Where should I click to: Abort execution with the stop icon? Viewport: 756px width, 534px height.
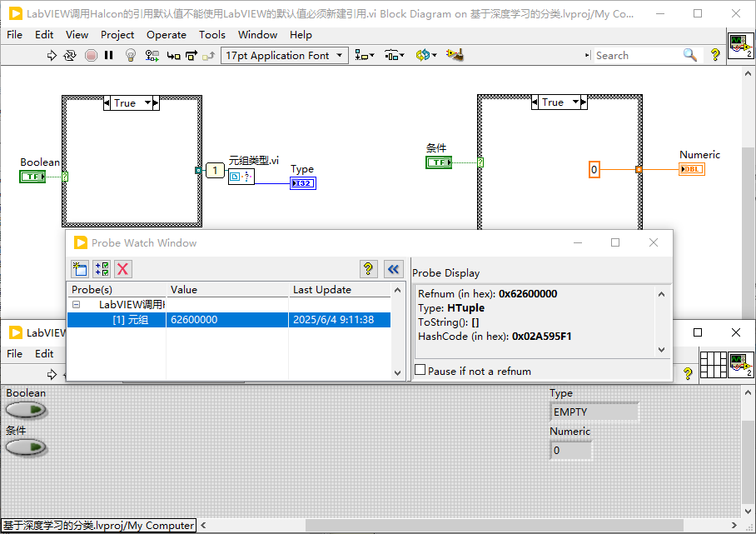(91, 56)
